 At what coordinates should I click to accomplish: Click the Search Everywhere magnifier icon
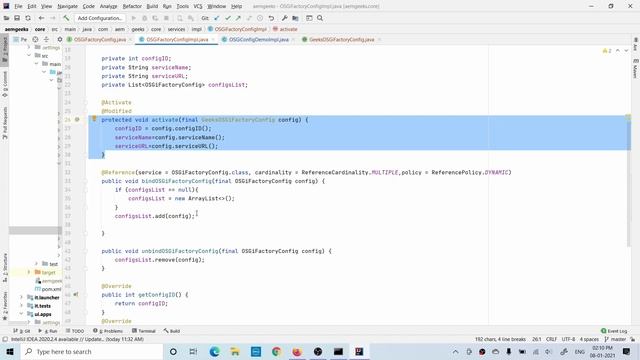[x=320, y=18]
